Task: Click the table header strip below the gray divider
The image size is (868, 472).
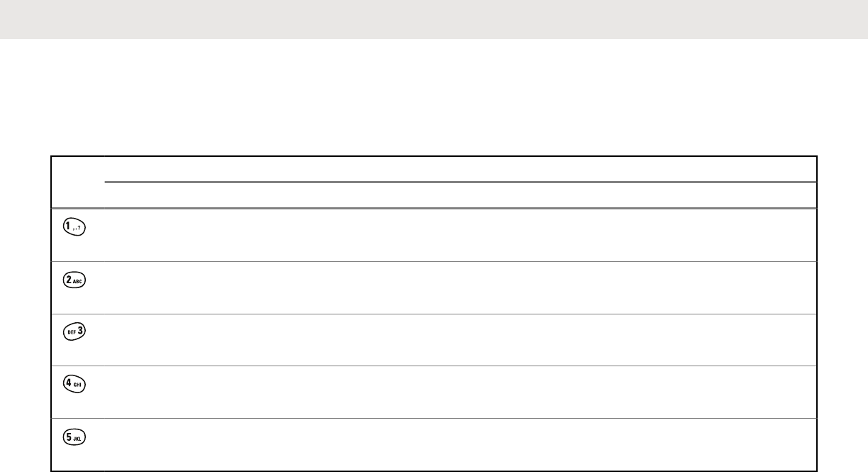Action: coord(461,195)
